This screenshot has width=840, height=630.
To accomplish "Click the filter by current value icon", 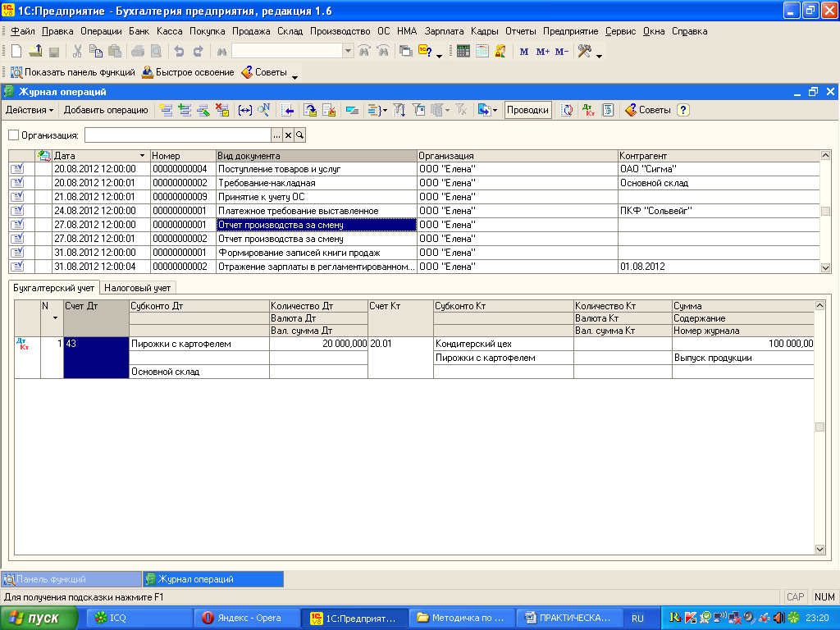I will coord(418,111).
